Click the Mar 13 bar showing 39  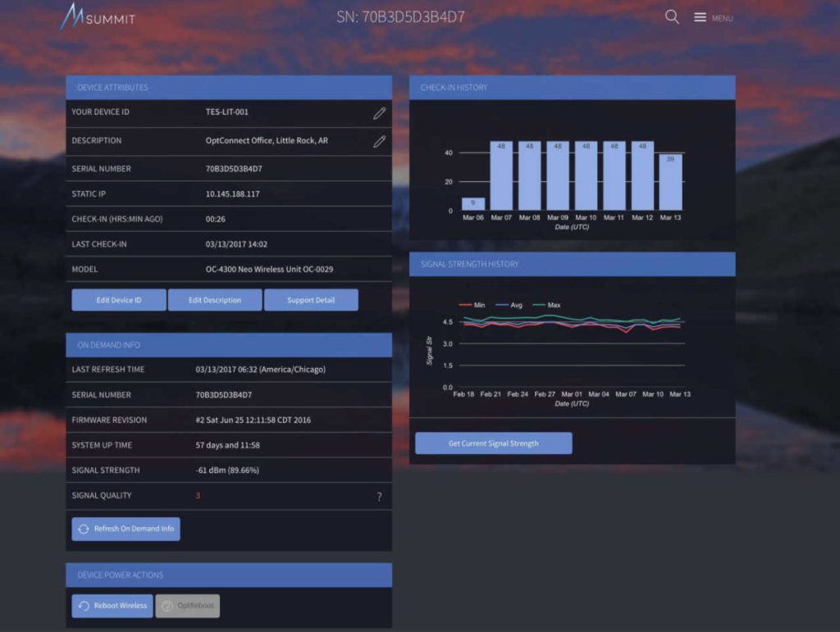[x=670, y=181]
